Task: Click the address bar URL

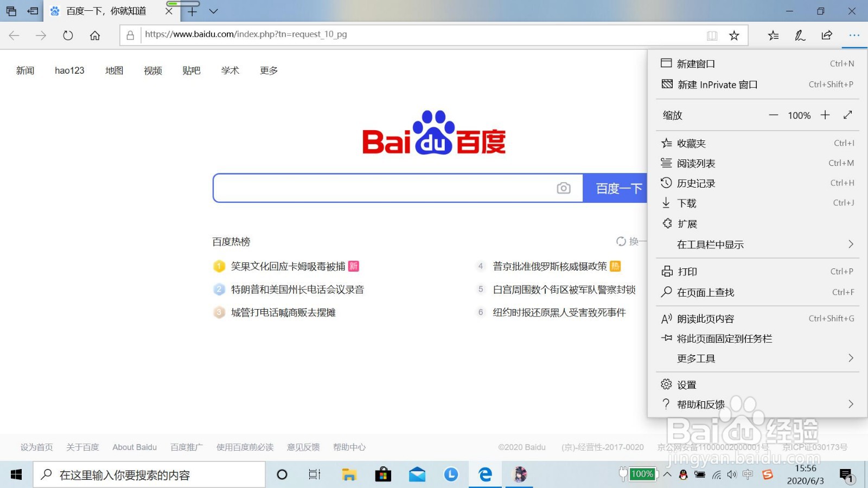Action: [x=246, y=34]
